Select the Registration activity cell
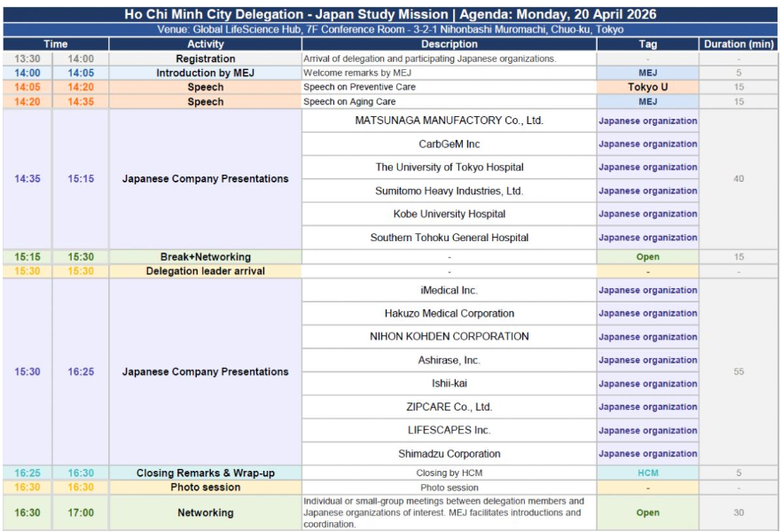 (205, 59)
